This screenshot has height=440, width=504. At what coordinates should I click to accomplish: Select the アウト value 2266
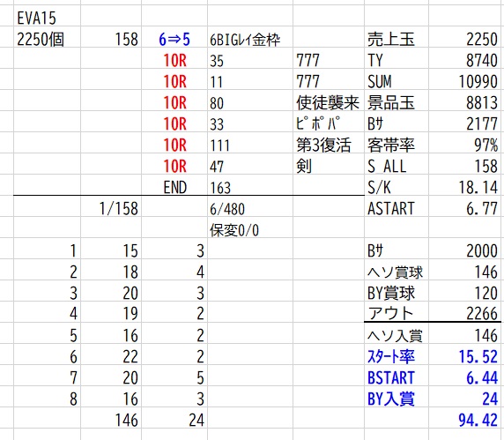pos(466,313)
